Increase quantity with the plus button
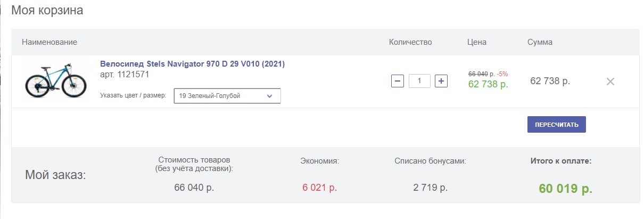 click(441, 81)
